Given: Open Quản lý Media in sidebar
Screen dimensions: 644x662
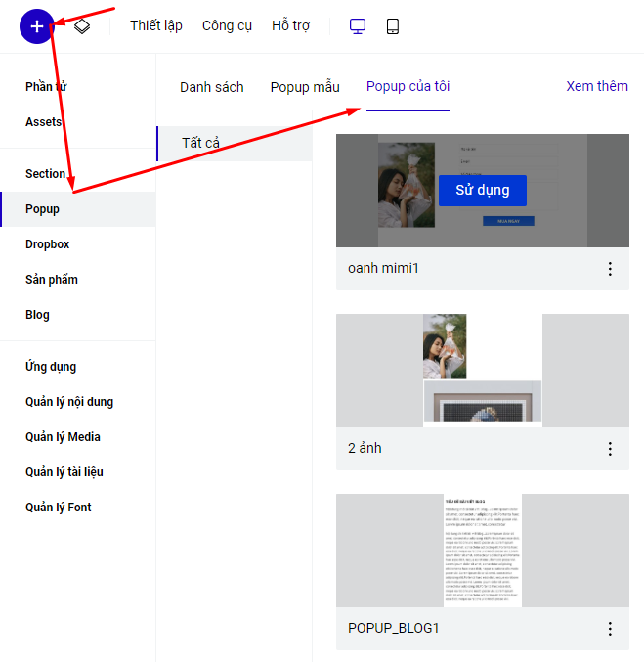Looking at the screenshot, I should tap(63, 437).
